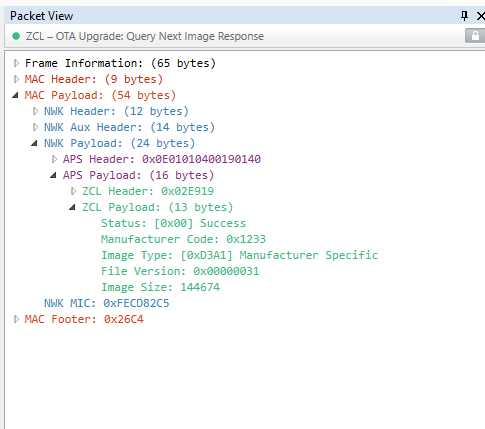Select the File Version field
This screenshot has height=429, width=485.
pos(180,271)
